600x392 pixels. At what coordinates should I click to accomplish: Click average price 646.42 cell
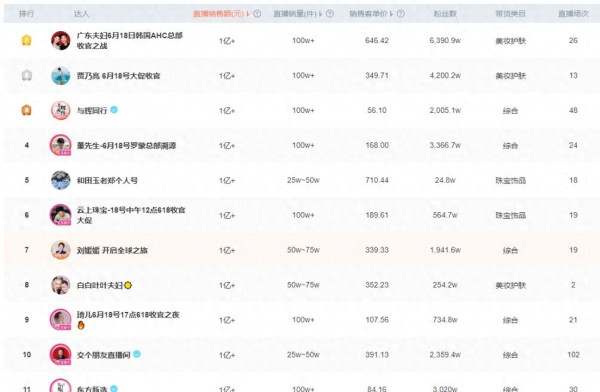377,41
